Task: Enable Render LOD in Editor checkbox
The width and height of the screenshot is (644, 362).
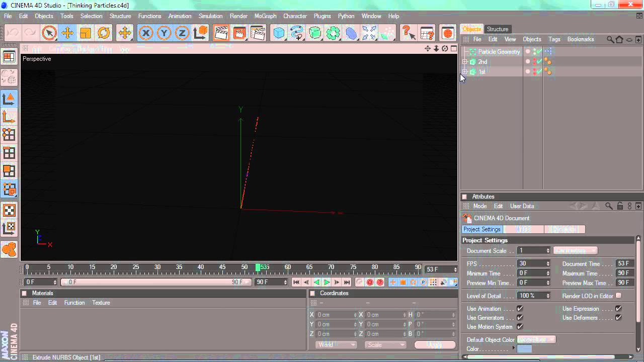Action: (618, 296)
